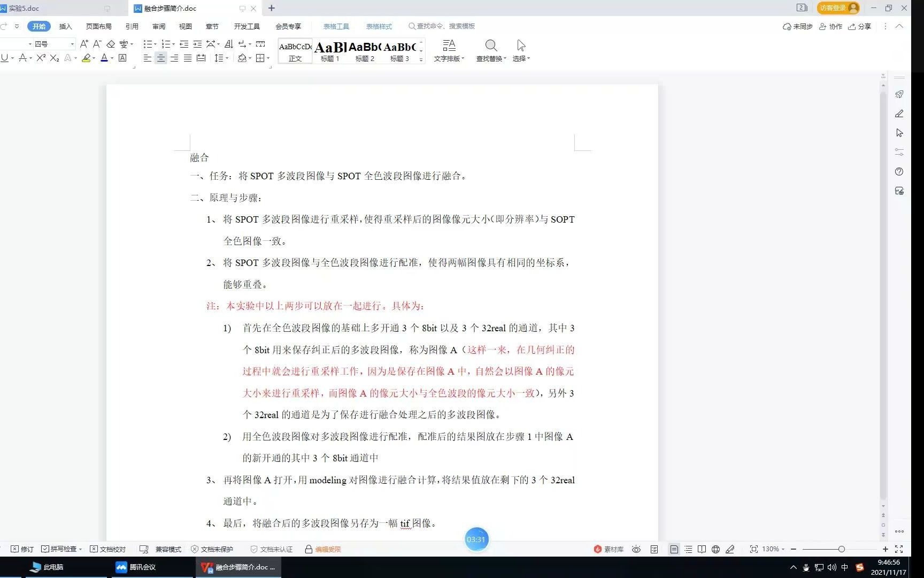Enter full screen from status bar
The image size is (924, 578).
click(899, 549)
